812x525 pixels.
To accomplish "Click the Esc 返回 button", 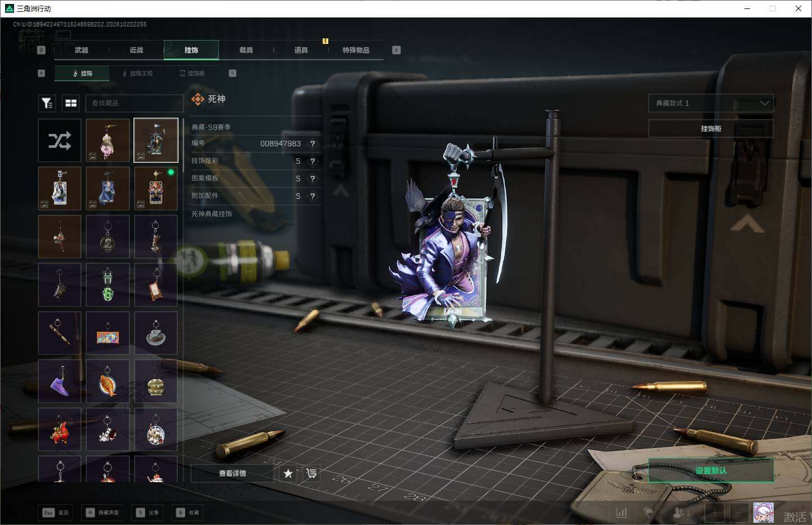I will click(56, 513).
